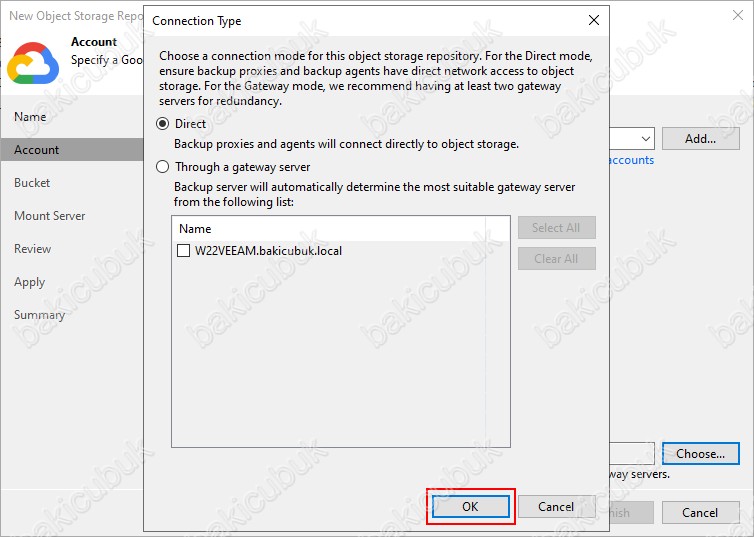Close the New Object Storage Repository window

[738, 15]
